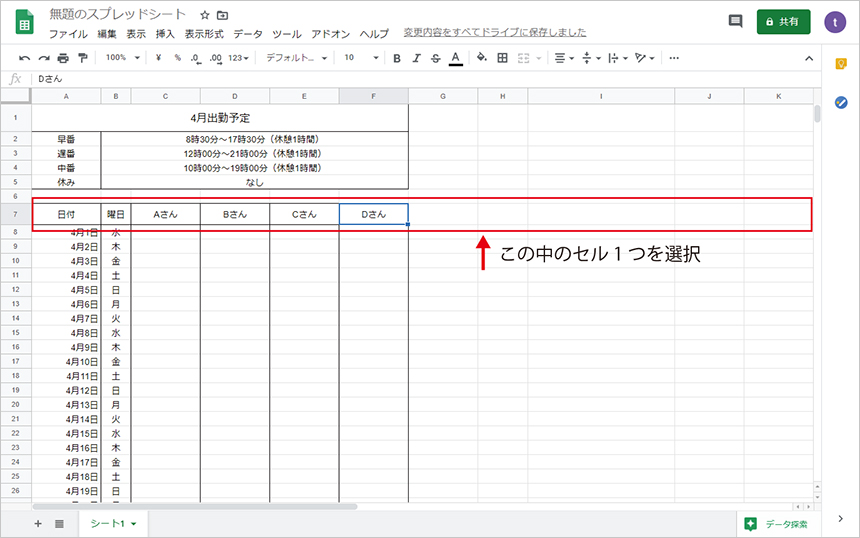Open the all sheets list icon
The image size is (860, 538).
(59, 524)
